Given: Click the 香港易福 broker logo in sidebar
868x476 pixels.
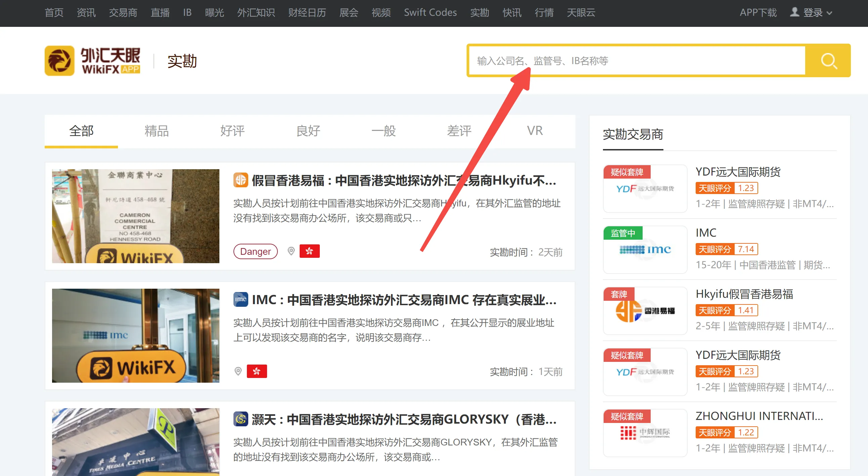Looking at the screenshot, I should pyautogui.click(x=645, y=311).
